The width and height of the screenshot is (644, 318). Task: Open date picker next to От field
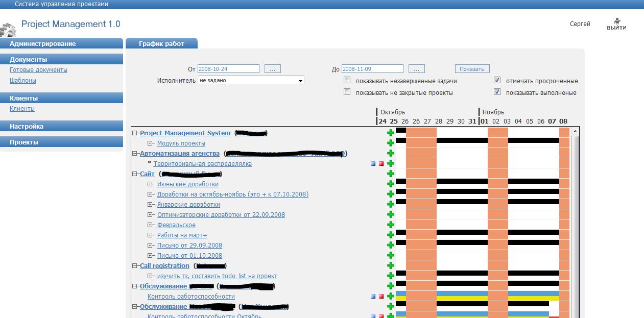point(273,68)
